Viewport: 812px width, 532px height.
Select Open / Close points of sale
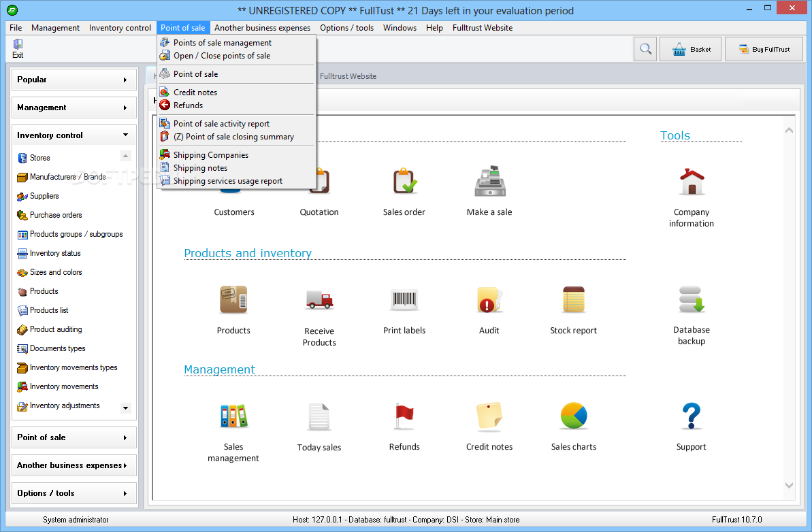click(237, 56)
